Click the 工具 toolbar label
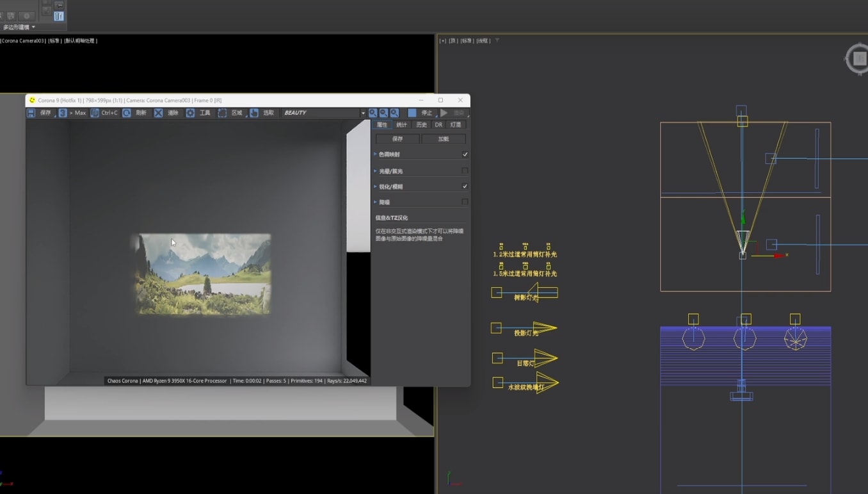The image size is (868, 494). tap(205, 113)
